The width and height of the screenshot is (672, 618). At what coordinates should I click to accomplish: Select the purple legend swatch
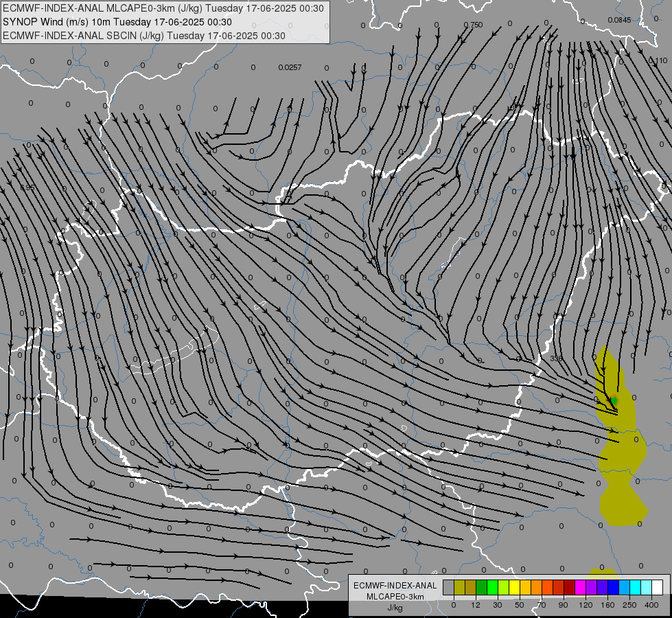(x=592, y=587)
